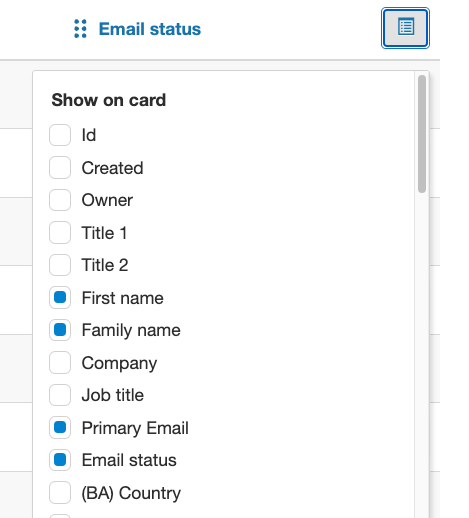Click the Family name label
This screenshot has height=518, width=469.
(x=131, y=330)
